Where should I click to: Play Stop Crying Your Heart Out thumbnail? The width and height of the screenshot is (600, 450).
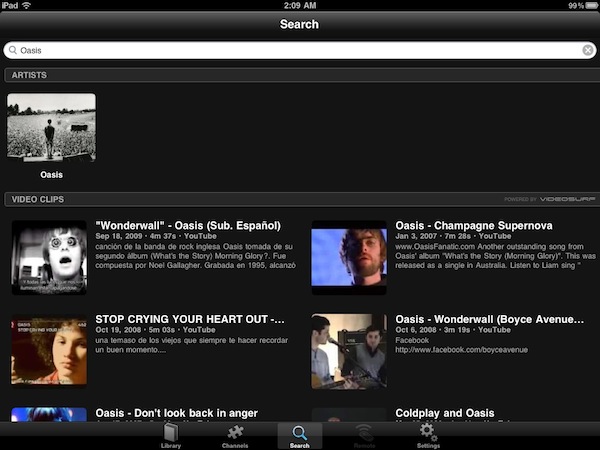tap(50, 350)
